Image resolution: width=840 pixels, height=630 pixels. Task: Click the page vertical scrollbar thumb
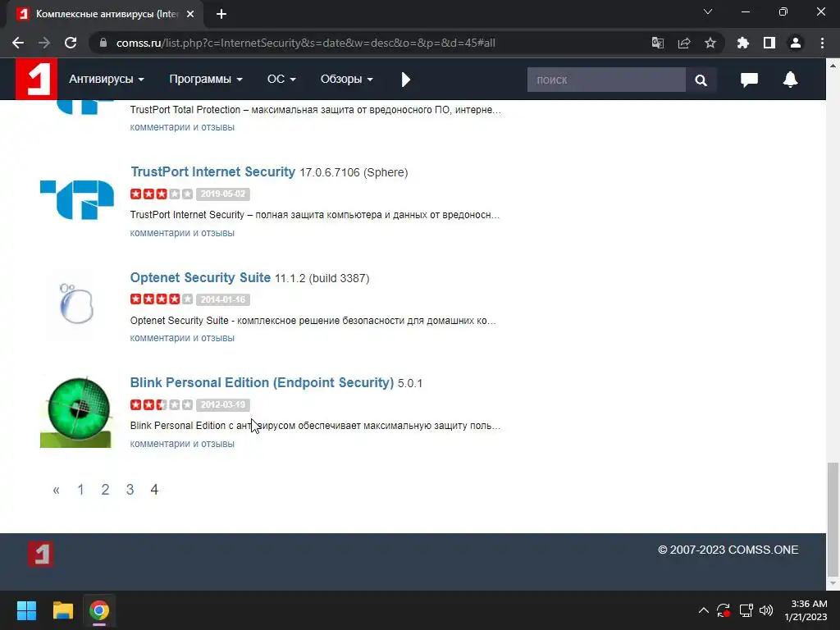tap(833, 518)
